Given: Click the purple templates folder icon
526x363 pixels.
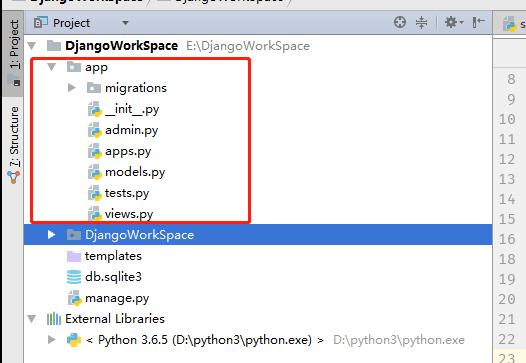Looking at the screenshot, I should point(74,256).
